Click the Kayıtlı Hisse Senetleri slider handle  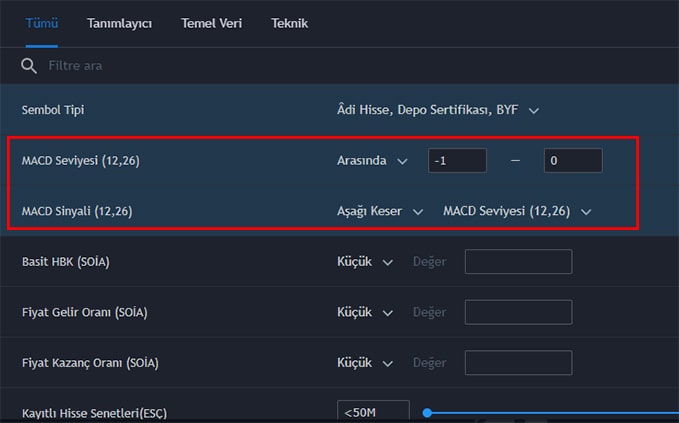[427, 412]
